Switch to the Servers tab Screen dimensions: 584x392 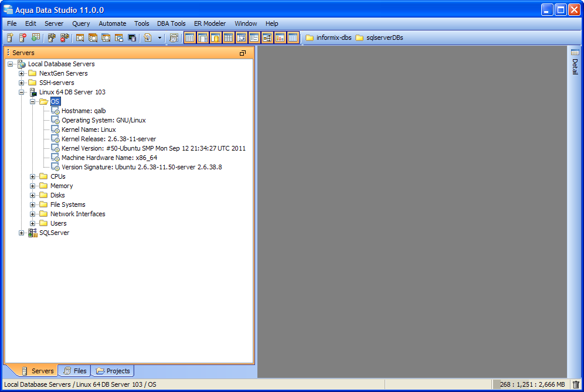tap(38, 371)
